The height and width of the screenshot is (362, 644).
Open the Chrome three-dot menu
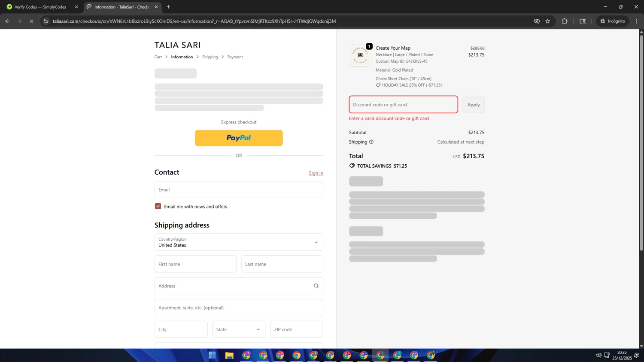pyautogui.click(x=637, y=21)
